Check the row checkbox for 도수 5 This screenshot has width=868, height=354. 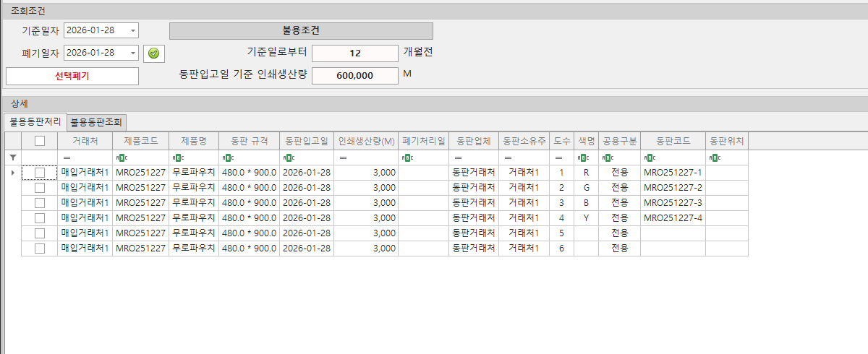[x=40, y=233]
